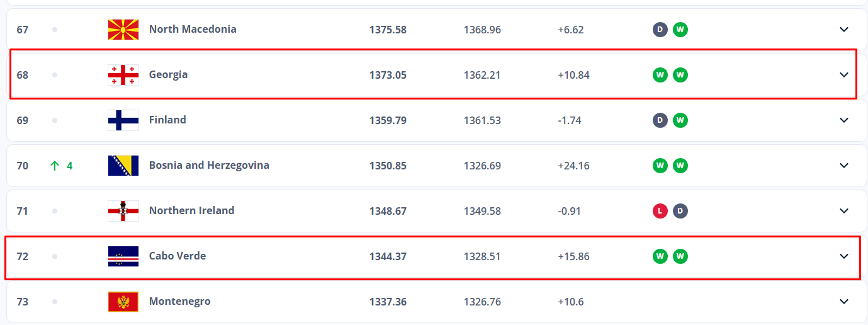The width and height of the screenshot is (868, 325).
Task: Open the Georgia team name link
Action: click(168, 74)
